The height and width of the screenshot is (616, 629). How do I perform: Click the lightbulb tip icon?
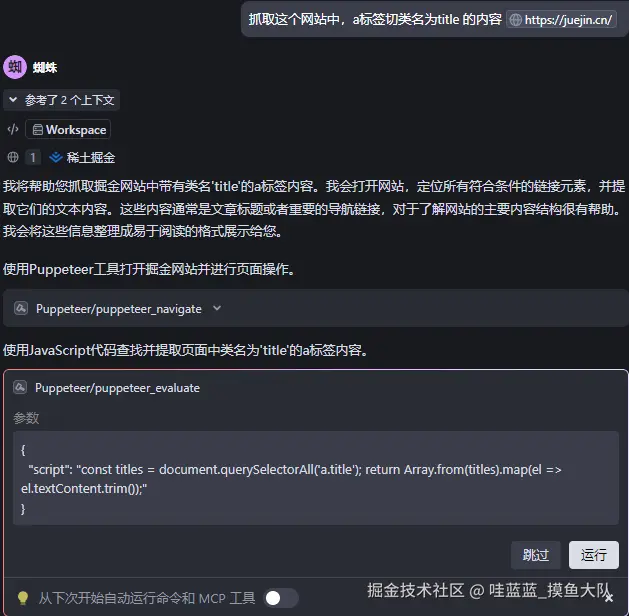tap(23, 598)
